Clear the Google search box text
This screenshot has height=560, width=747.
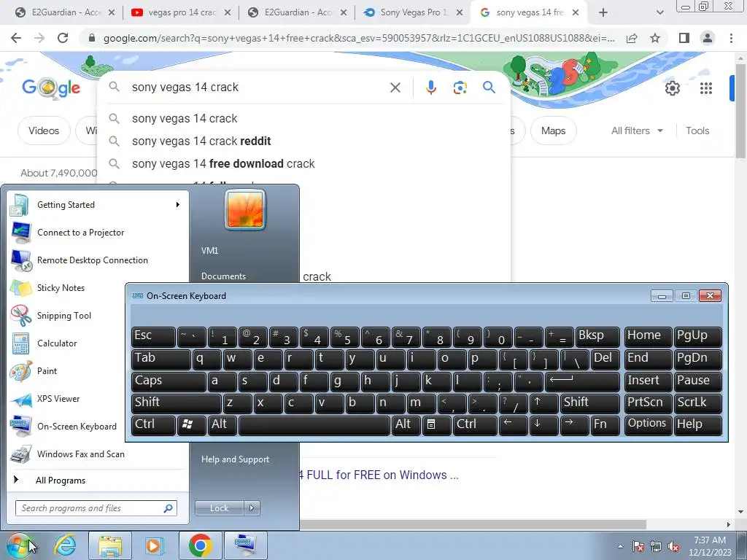tap(395, 87)
